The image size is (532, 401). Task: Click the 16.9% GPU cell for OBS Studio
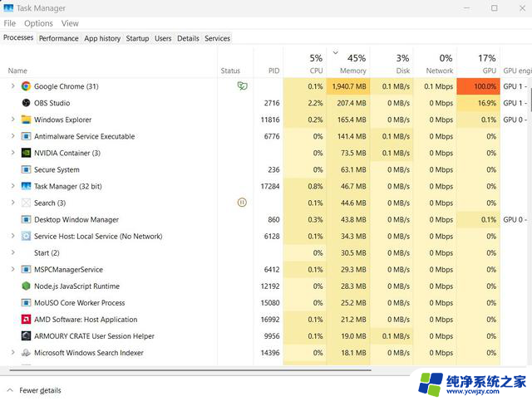click(x=479, y=103)
